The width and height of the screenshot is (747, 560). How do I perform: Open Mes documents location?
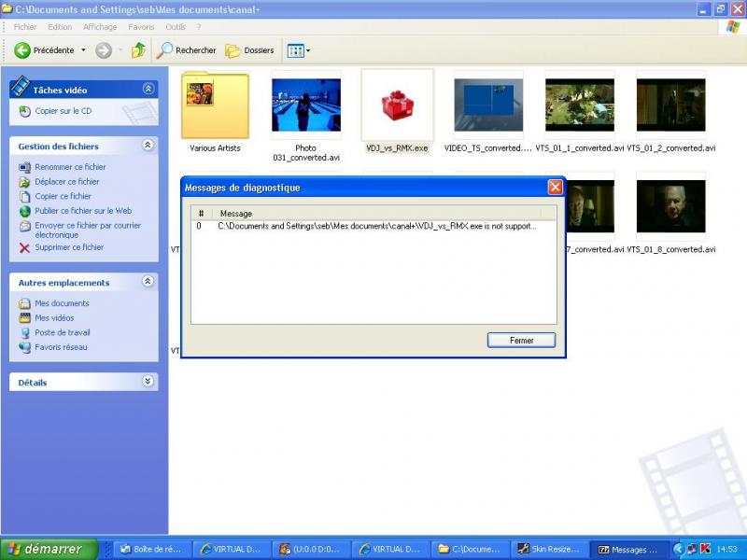[x=62, y=303]
